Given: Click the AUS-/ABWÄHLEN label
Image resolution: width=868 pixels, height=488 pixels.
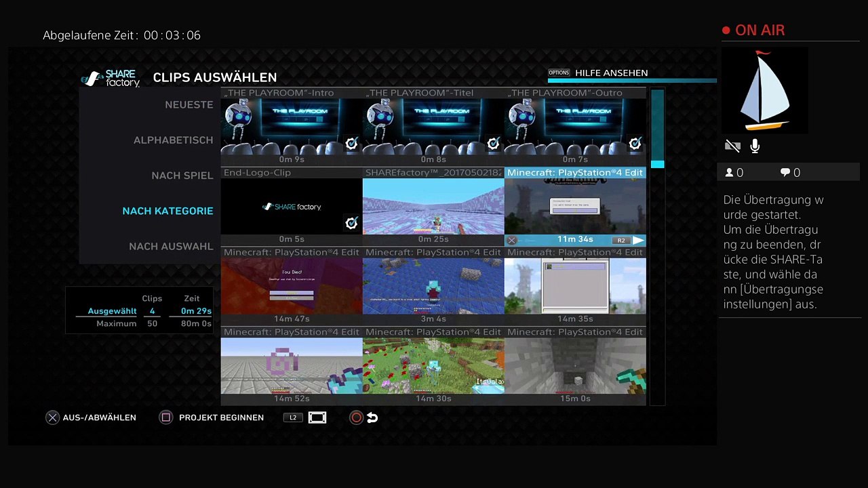Looking at the screenshot, I should point(100,418).
